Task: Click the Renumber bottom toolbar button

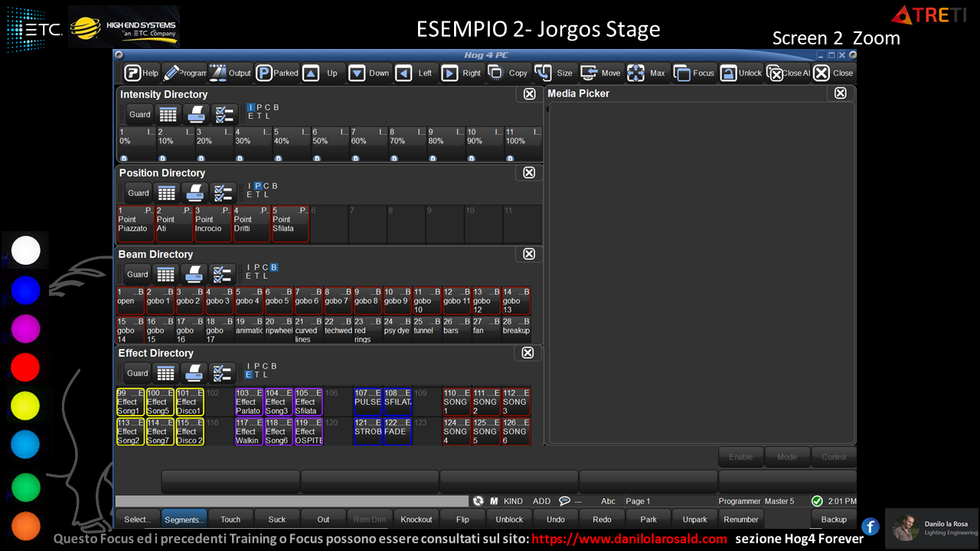Action: (740, 519)
